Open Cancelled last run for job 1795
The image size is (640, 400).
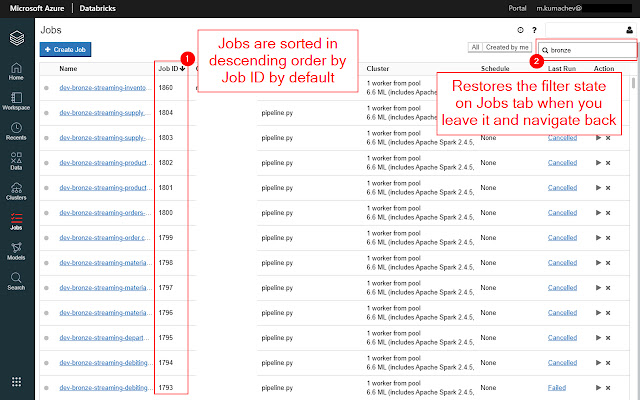pyautogui.click(x=562, y=338)
